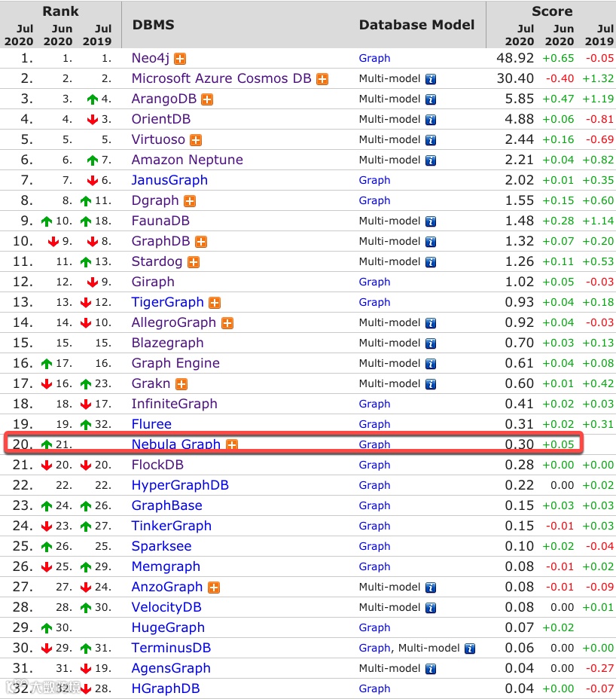
Task: Open the JanusGraph link
Action: [x=170, y=180]
